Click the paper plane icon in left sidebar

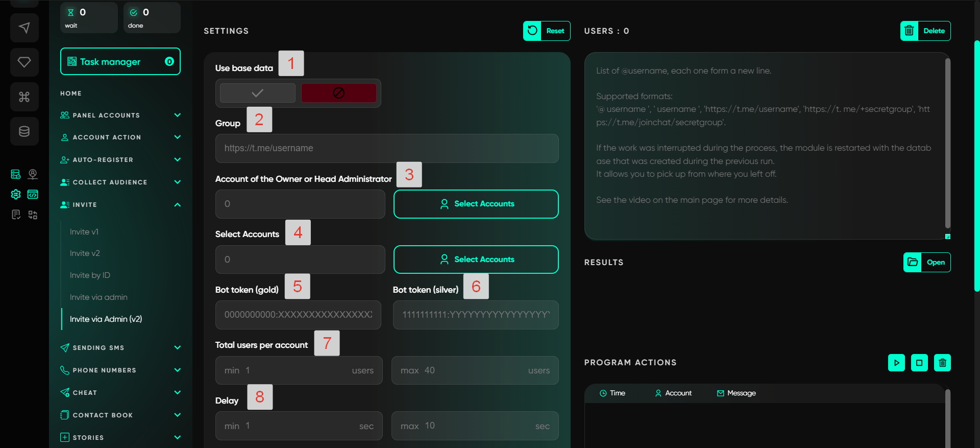click(24, 28)
